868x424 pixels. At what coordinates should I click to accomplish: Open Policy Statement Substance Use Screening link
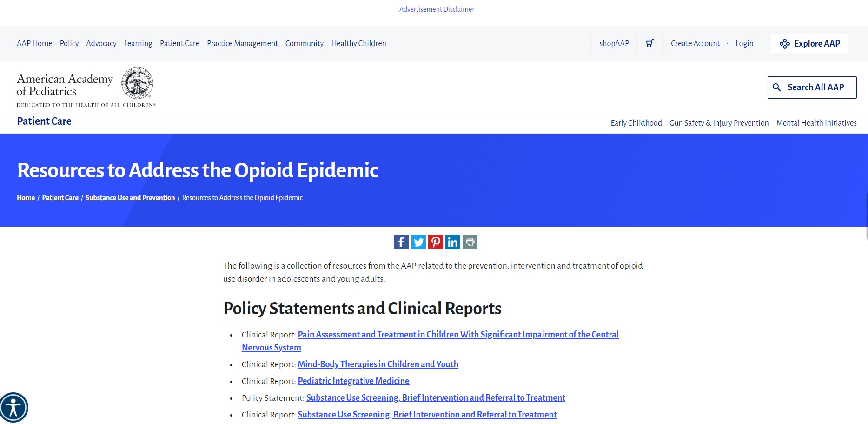click(436, 398)
